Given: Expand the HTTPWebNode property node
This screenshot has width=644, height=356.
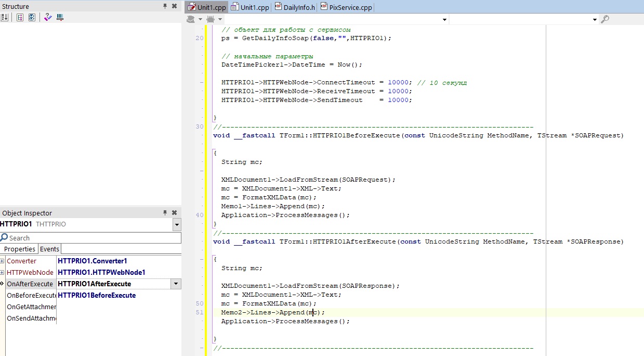Looking at the screenshot, I should coord(2,272).
